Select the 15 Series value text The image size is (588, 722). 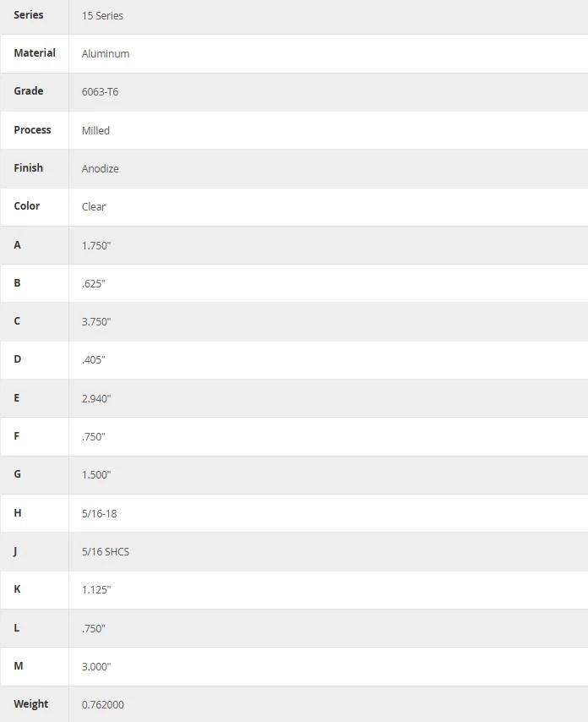[102, 16]
